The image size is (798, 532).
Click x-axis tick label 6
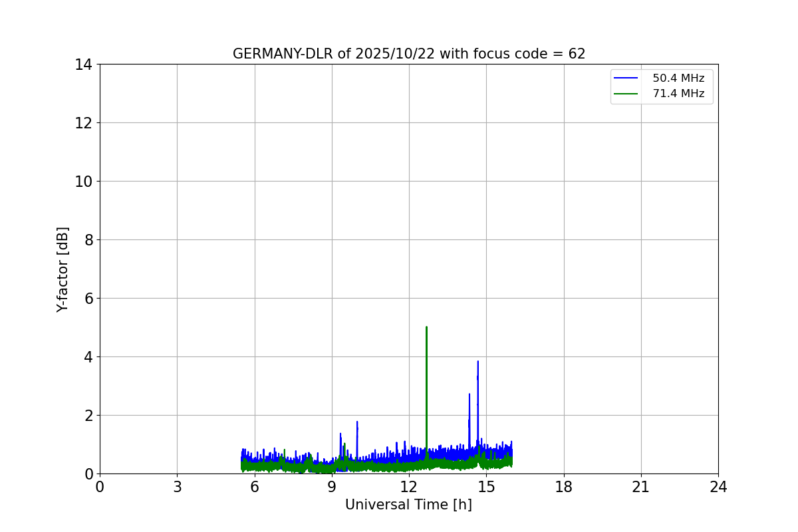click(x=255, y=487)
